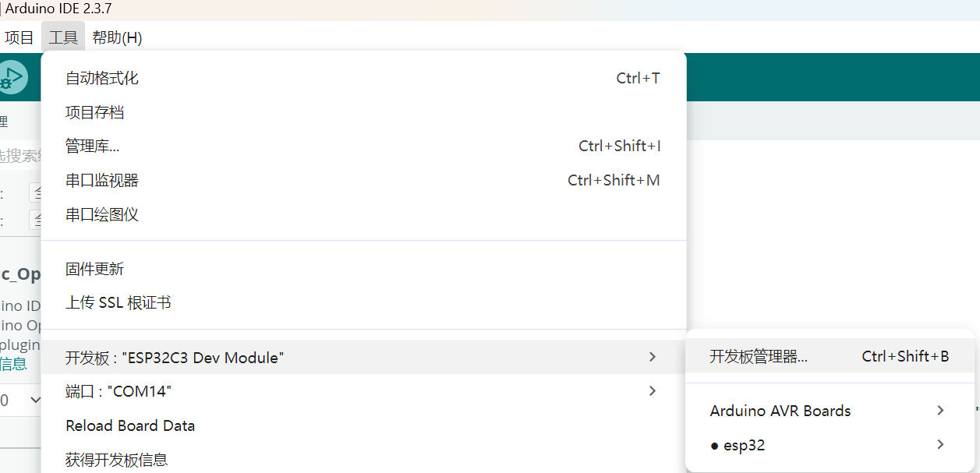Click Reload Board Data

click(x=363, y=425)
